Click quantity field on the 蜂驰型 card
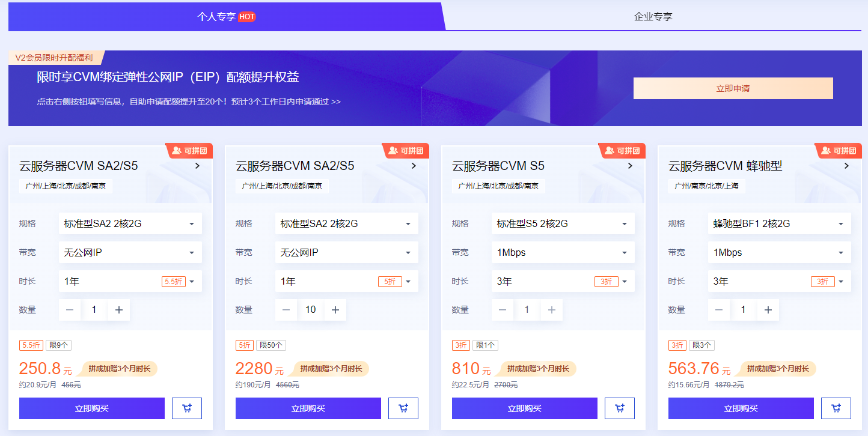 (744, 310)
